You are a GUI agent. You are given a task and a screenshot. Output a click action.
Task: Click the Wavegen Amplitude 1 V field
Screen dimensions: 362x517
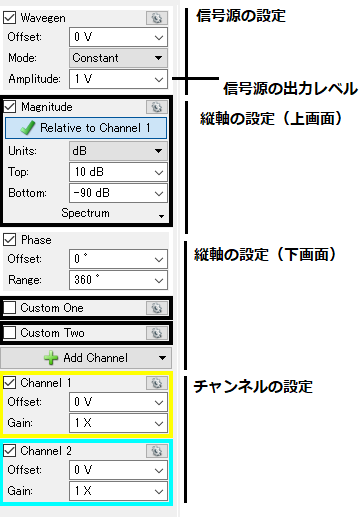[118, 79]
